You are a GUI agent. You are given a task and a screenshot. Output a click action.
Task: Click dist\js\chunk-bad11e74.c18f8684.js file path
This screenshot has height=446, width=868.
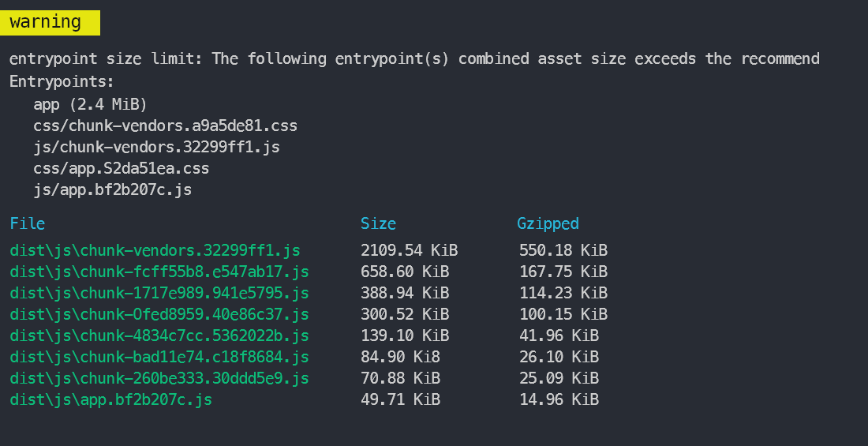click(159, 357)
